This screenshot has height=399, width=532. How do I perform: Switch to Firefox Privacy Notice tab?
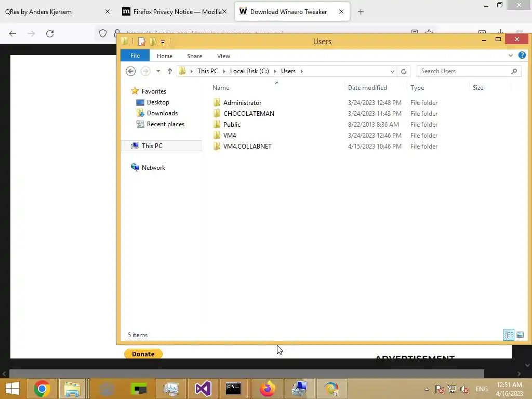pos(175,11)
